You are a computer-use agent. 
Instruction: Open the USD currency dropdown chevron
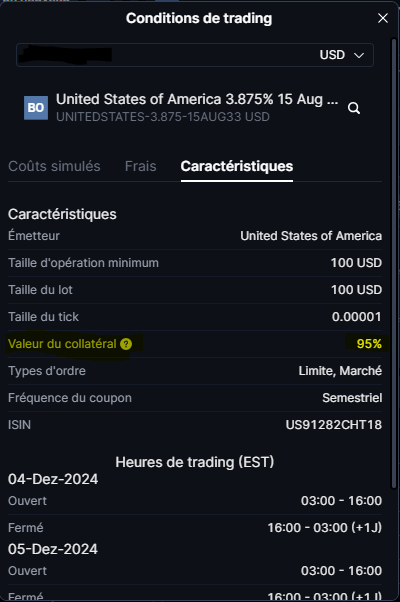coord(359,55)
